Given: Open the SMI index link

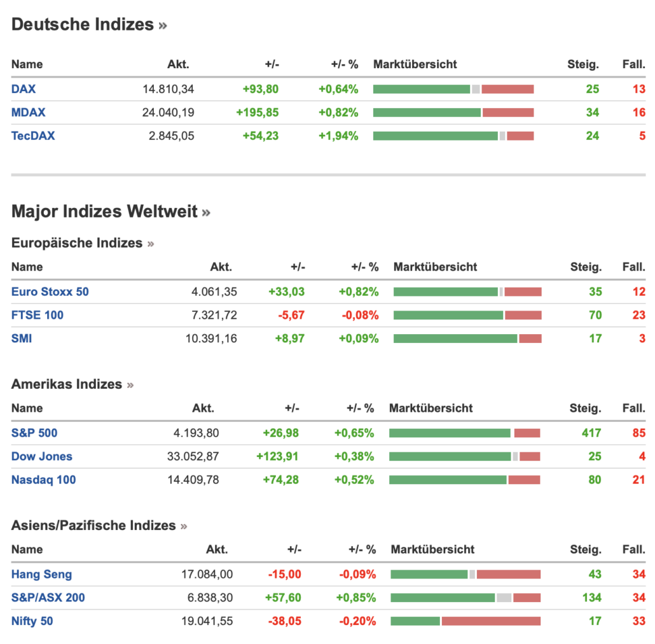Looking at the screenshot, I should coord(22,339).
